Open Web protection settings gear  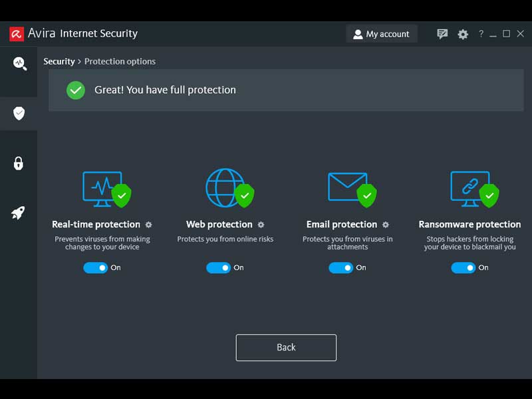pyautogui.click(x=261, y=225)
